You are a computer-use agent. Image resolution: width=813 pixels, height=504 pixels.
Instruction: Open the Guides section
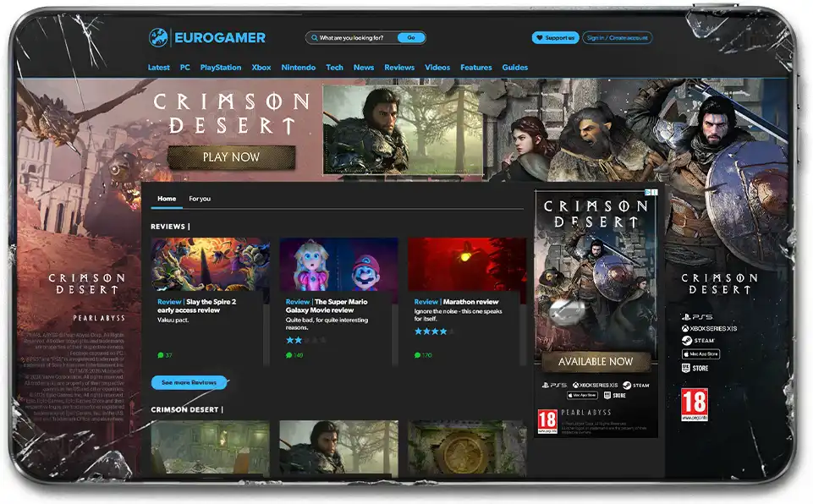pos(515,68)
